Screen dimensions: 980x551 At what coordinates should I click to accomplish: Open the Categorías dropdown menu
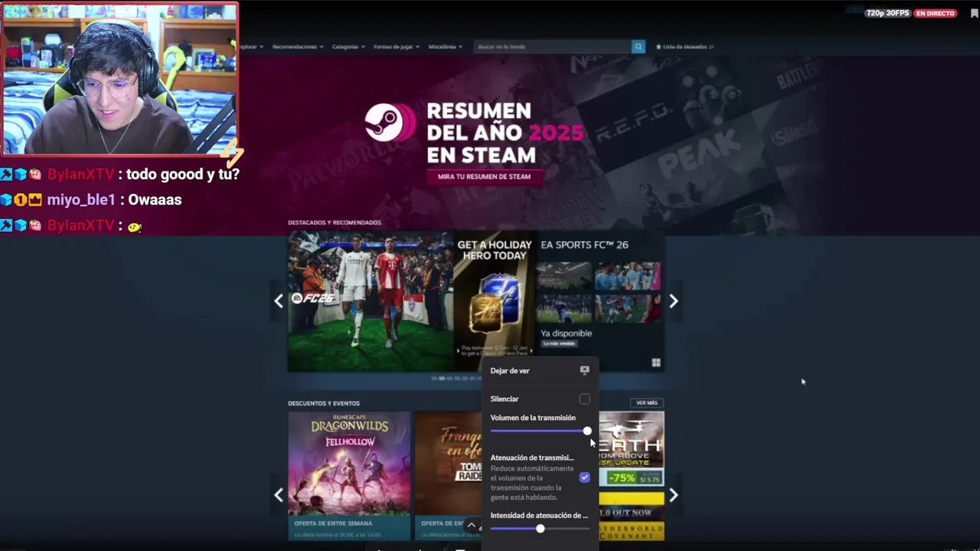pyautogui.click(x=348, y=47)
